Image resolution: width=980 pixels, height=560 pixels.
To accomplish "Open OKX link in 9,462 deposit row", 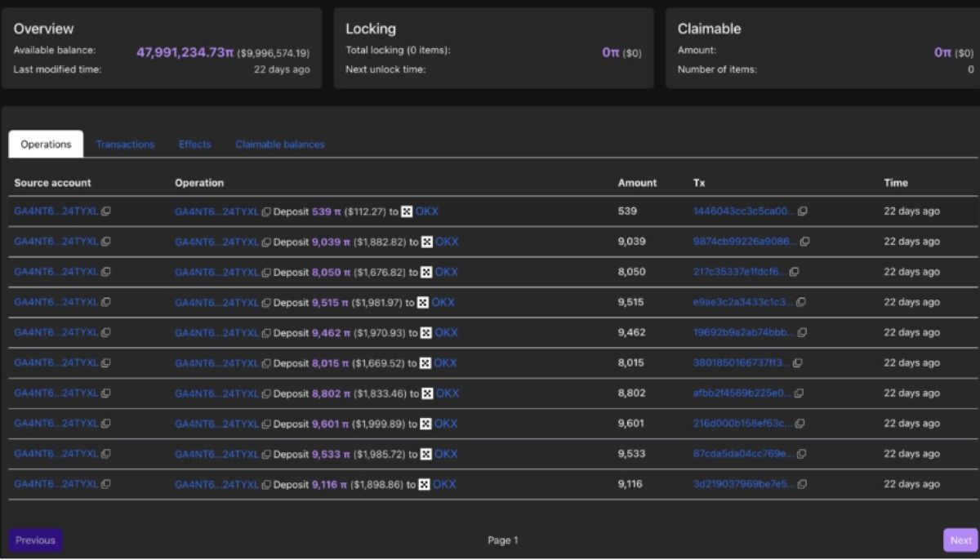I will click(x=446, y=333).
